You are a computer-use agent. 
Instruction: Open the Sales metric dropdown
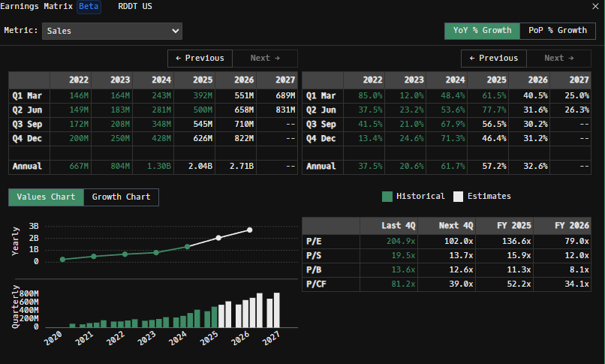click(113, 31)
